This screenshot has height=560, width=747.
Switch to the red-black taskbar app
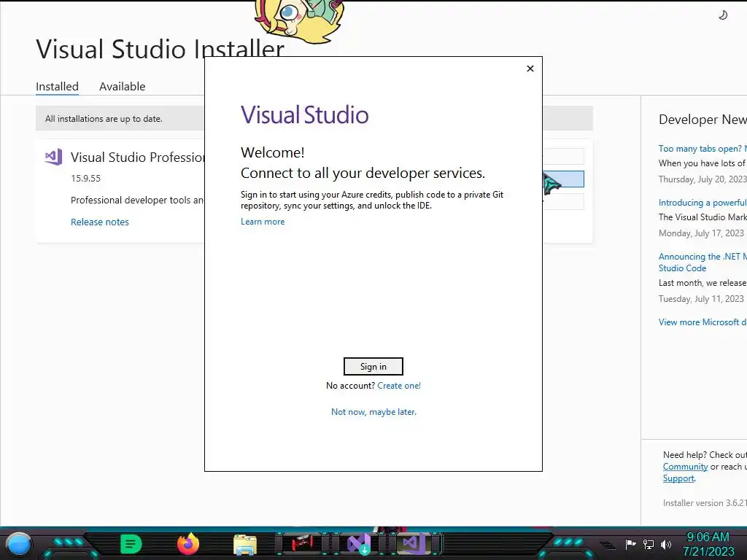302,543
